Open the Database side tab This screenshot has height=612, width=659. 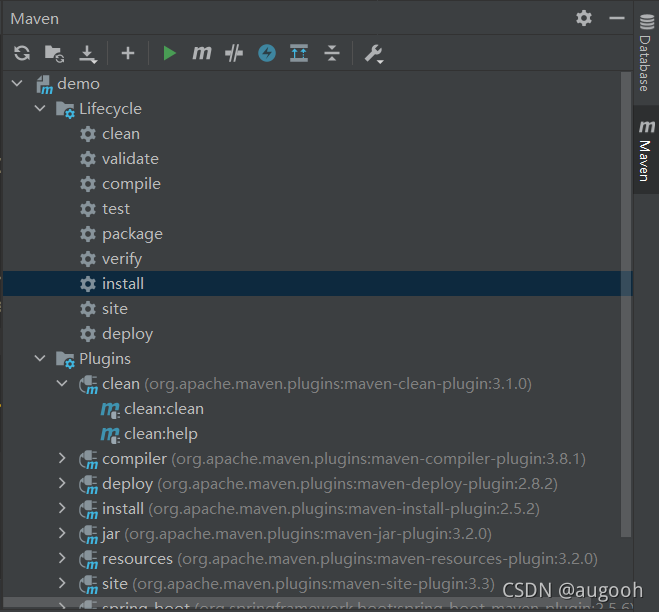(x=646, y=53)
